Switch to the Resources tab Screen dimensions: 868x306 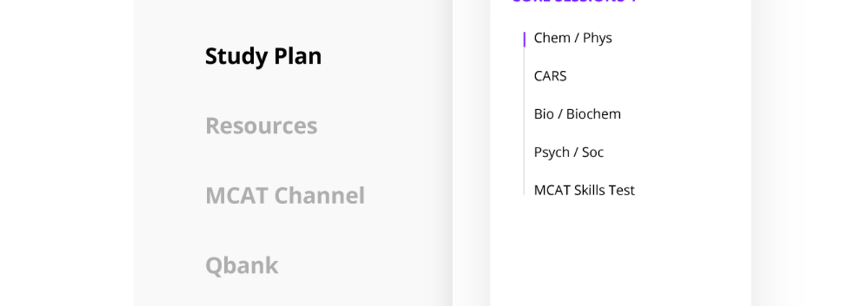click(x=261, y=126)
